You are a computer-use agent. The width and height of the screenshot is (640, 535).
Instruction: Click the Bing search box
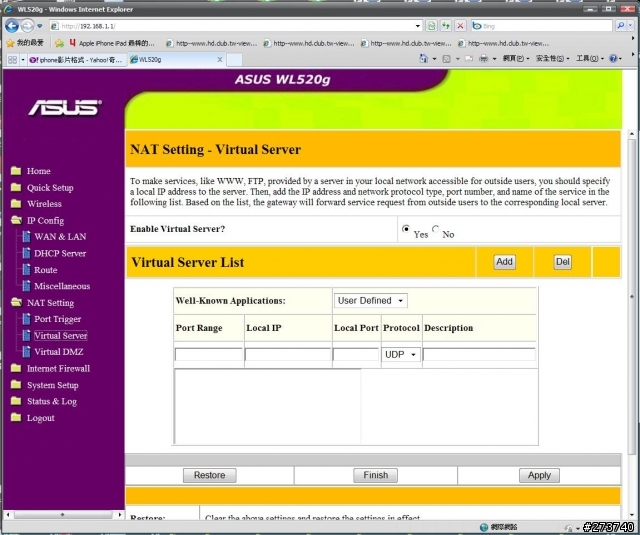pyautogui.click(x=542, y=26)
